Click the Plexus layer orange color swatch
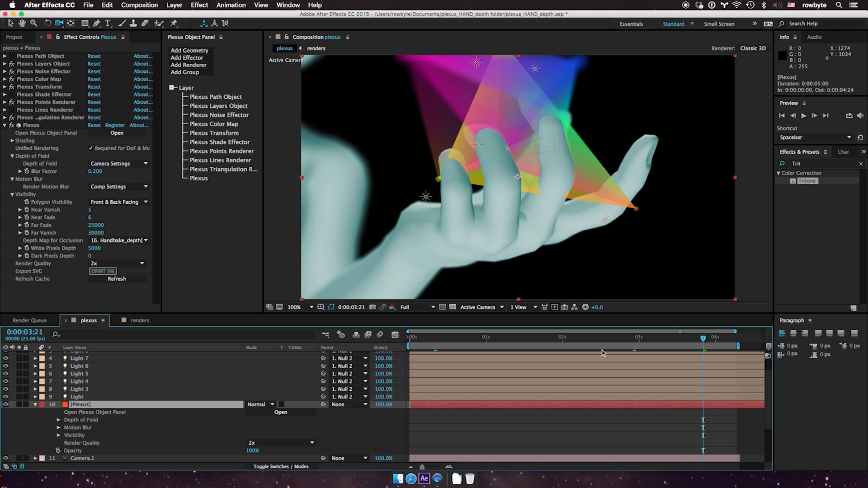868x488 pixels. click(65, 404)
